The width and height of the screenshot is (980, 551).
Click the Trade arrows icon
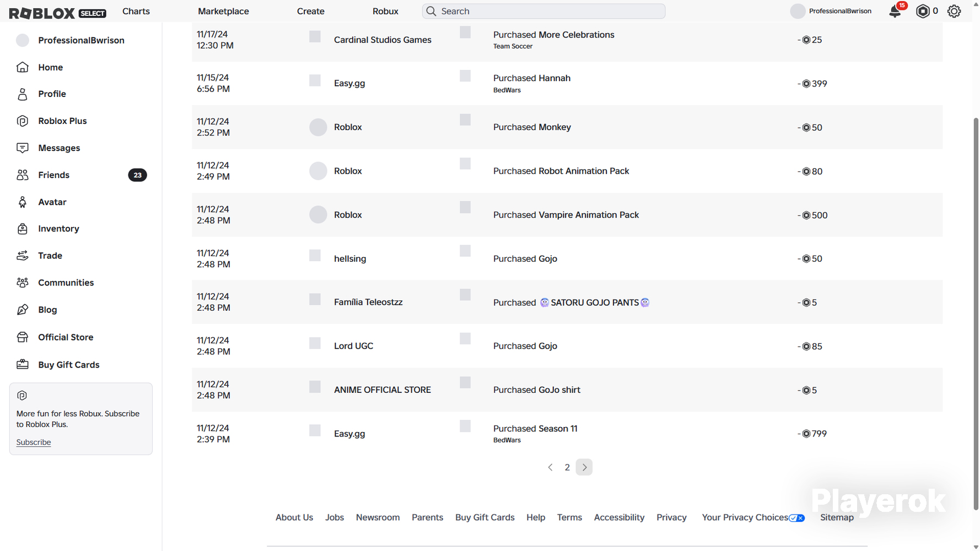click(x=23, y=256)
